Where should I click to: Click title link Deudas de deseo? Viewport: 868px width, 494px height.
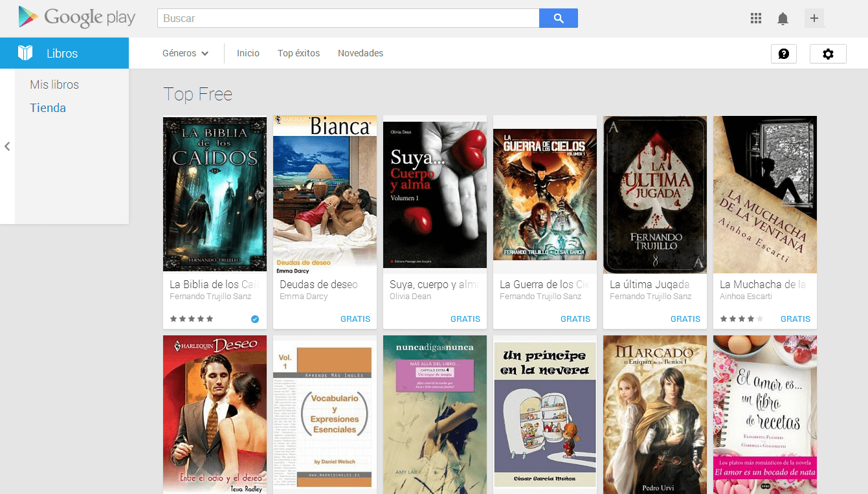click(318, 284)
